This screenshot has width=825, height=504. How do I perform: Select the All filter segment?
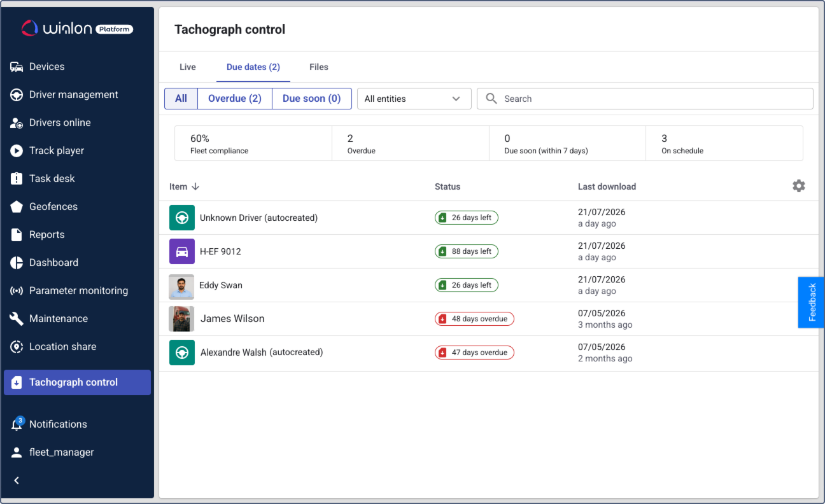(x=181, y=99)
